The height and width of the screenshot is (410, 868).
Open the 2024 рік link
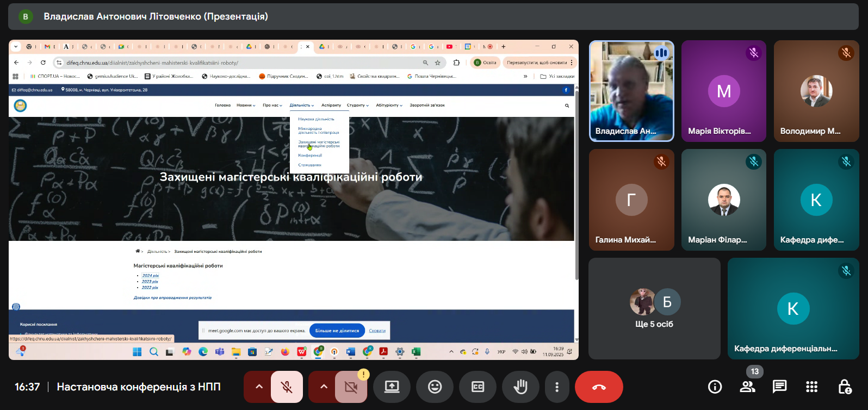(x=150, y=276)
